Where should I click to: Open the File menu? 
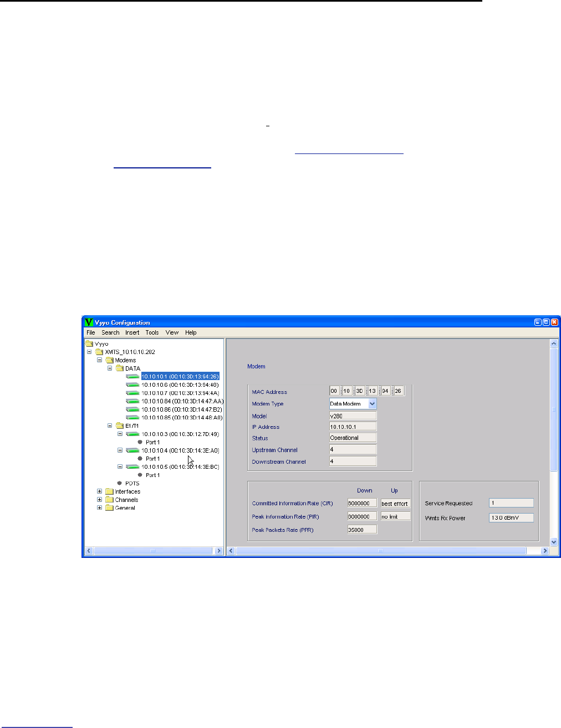91,332
